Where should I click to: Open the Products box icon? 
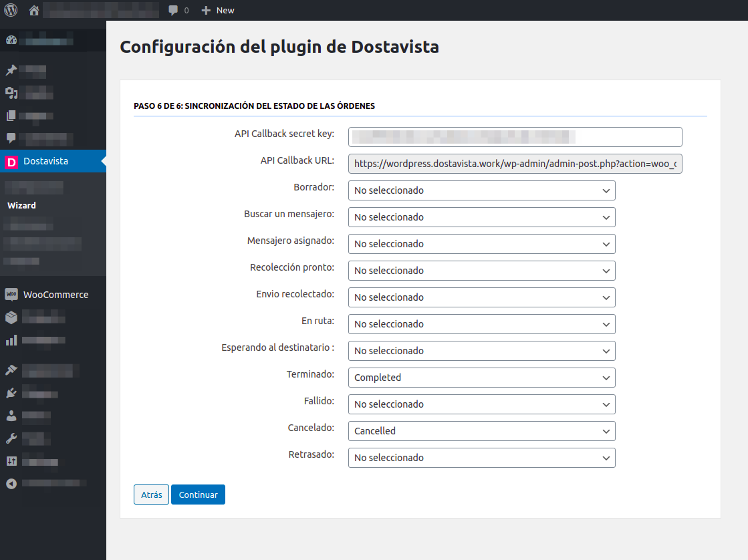pos(11,317)
